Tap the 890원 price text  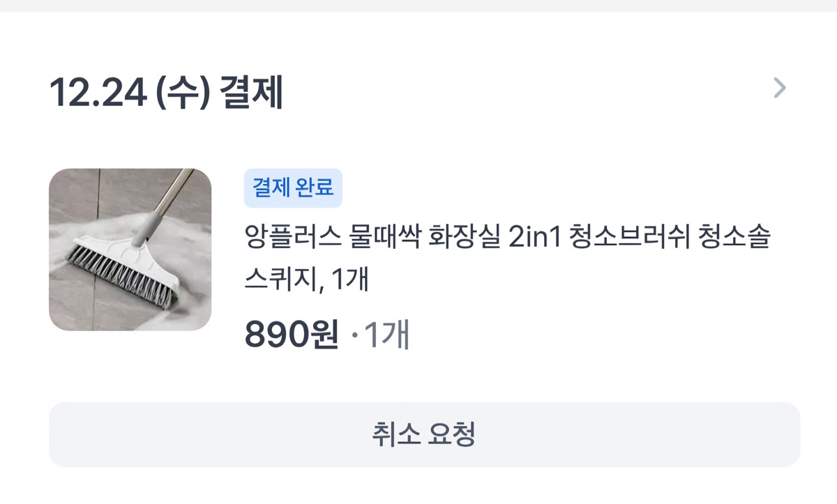click(292, 335)
